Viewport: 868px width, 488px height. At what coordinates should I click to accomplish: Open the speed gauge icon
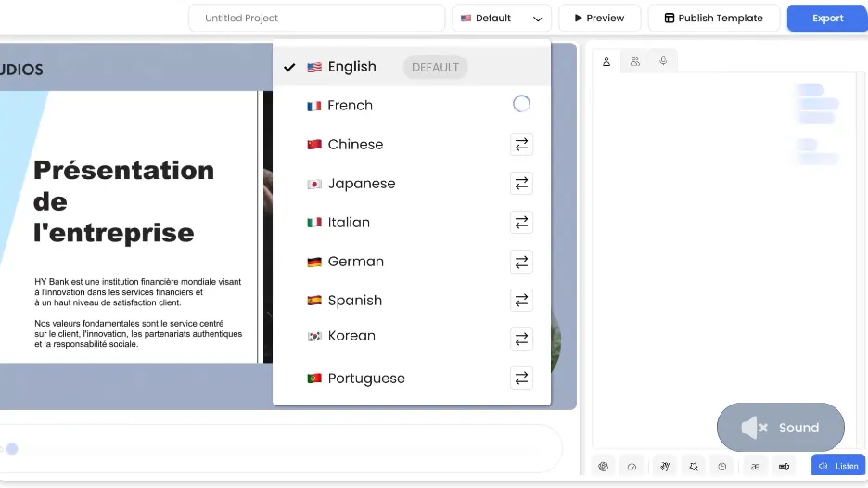[x=632, y=467]
